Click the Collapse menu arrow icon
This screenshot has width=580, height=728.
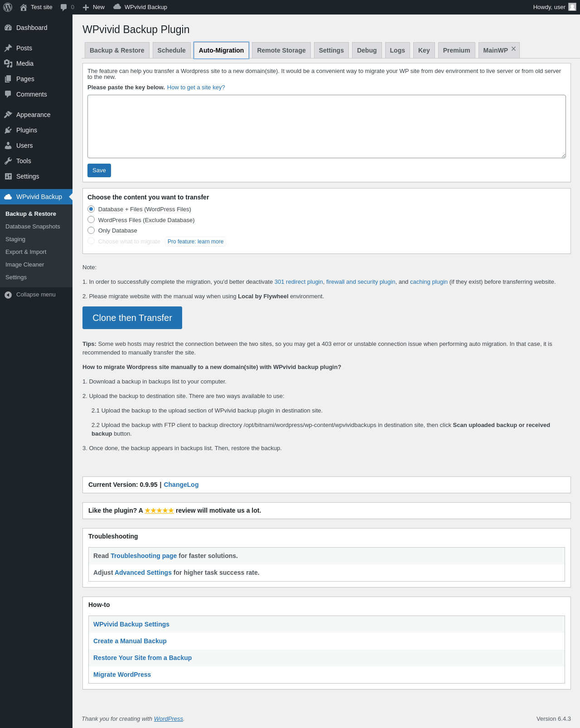coord(8,295)
